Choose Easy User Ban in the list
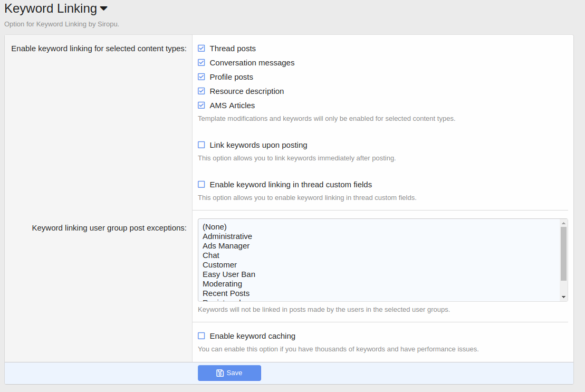The height and width of the screenshot is (392, 585). [x=229, y=274]
